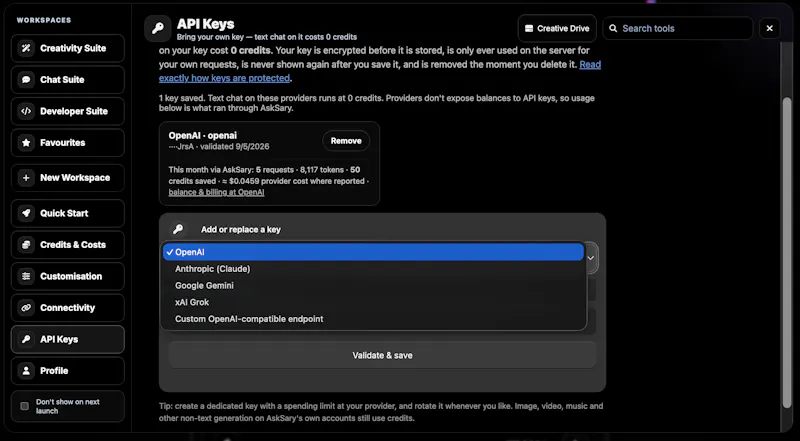
Task: Switch to Developer Suite
Action: pos(68,111)
